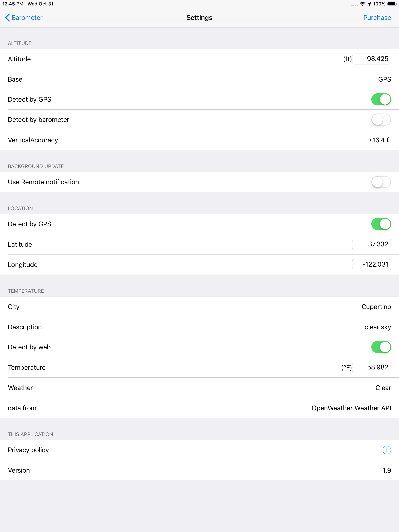This screenshot has height=532, width=399.
Task: Disable altitude Detect by GPS switch
Action: point(381,99)
